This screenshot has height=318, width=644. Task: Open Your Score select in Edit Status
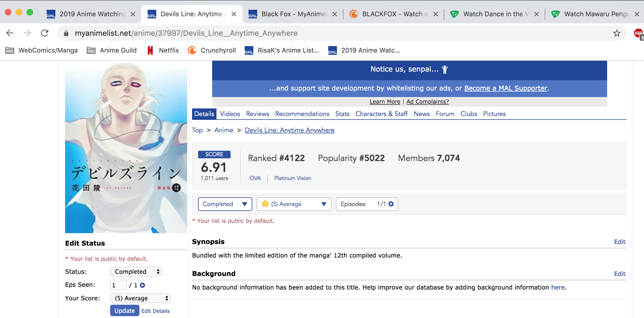(141, 298)
